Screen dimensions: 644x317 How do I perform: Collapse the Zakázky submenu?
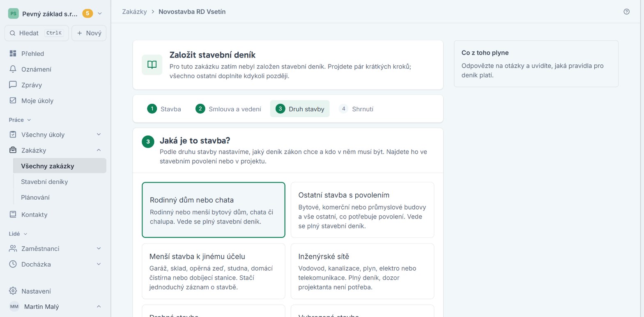[99, 150]
